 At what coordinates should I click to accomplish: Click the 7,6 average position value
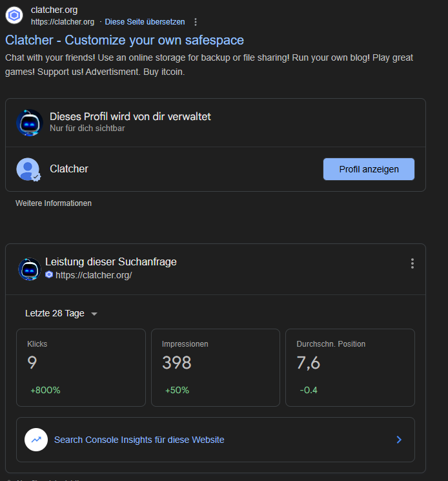308,363
